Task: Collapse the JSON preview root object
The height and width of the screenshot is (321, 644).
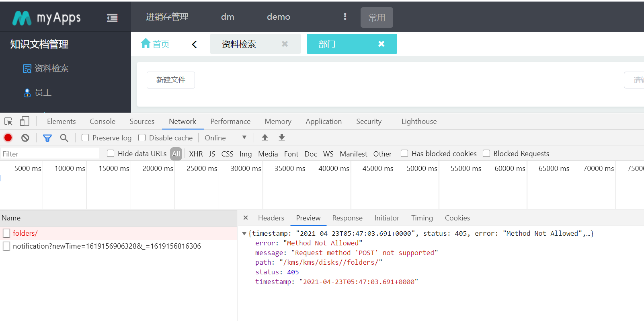Action: [x=244, y=234]
